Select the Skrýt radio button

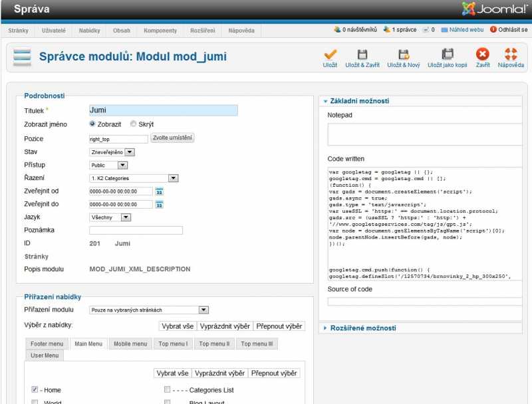click(134, 124)
